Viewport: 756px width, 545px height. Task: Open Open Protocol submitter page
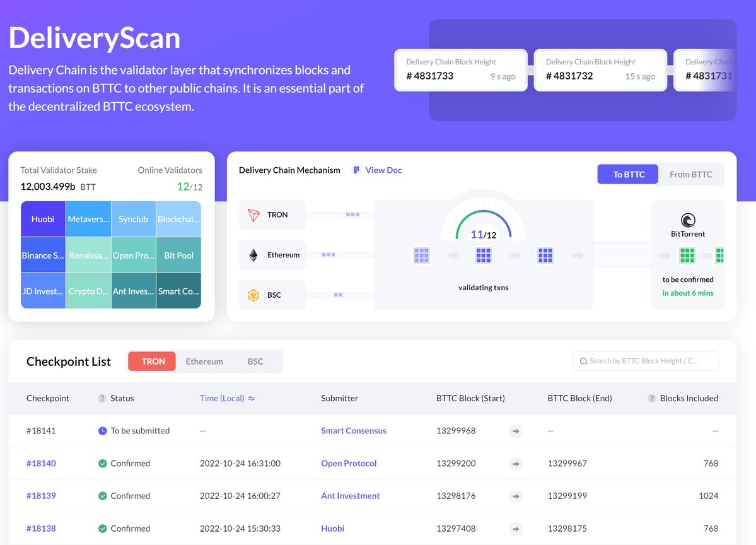point(349,464)
